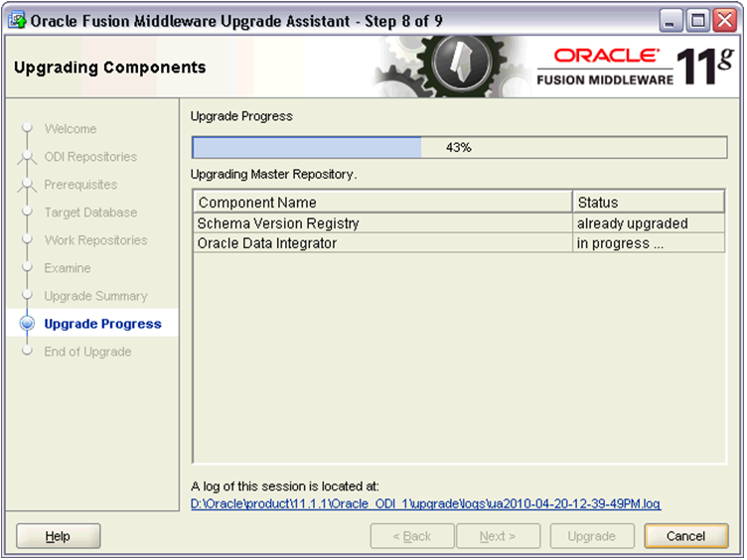Click the Help button

pos(59,536)
